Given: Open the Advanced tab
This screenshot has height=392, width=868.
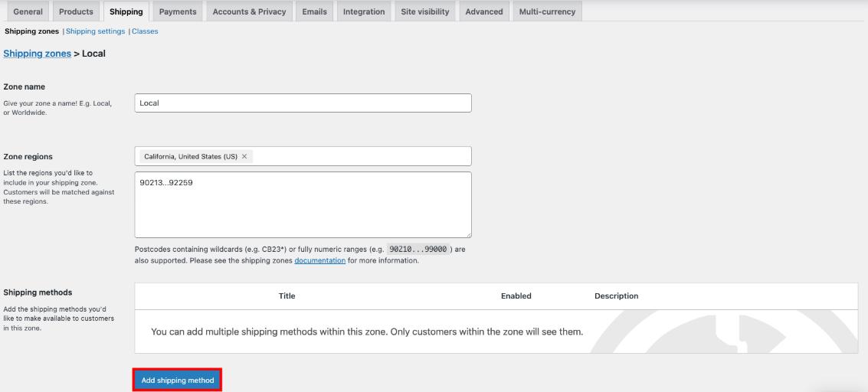Looking at the screenshot, I should [x=484, y=11].
